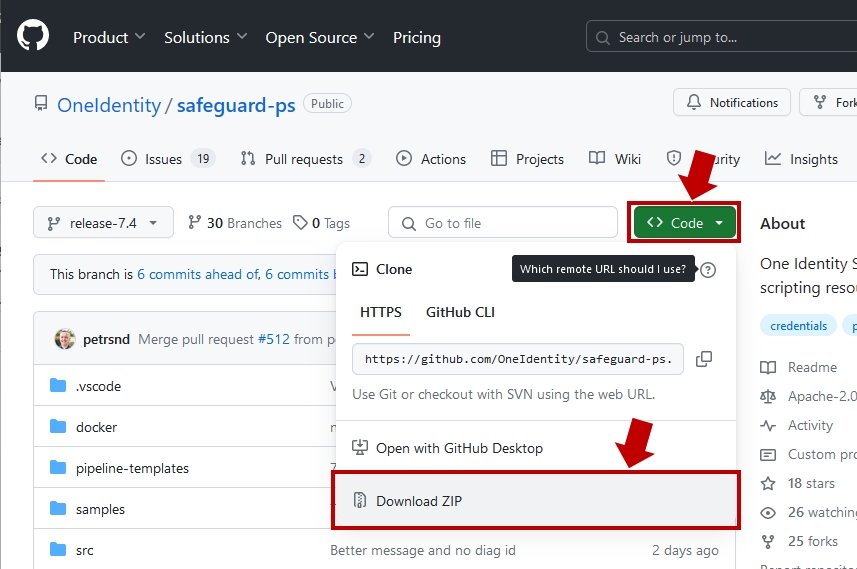Click the Search or jump to field

(721, 37)
